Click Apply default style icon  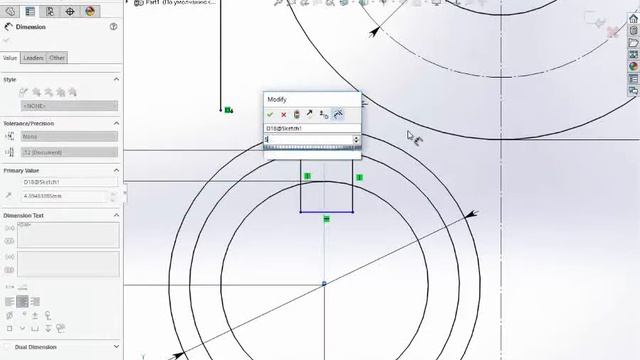click(x=24, y=92)
